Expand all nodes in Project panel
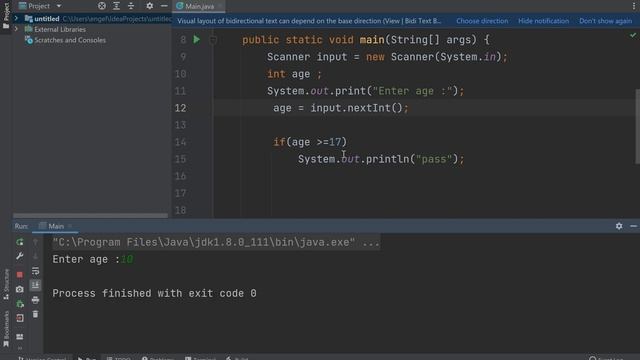Image resolution: width=640 pixels, height=360 pixels. pos(116,6)
